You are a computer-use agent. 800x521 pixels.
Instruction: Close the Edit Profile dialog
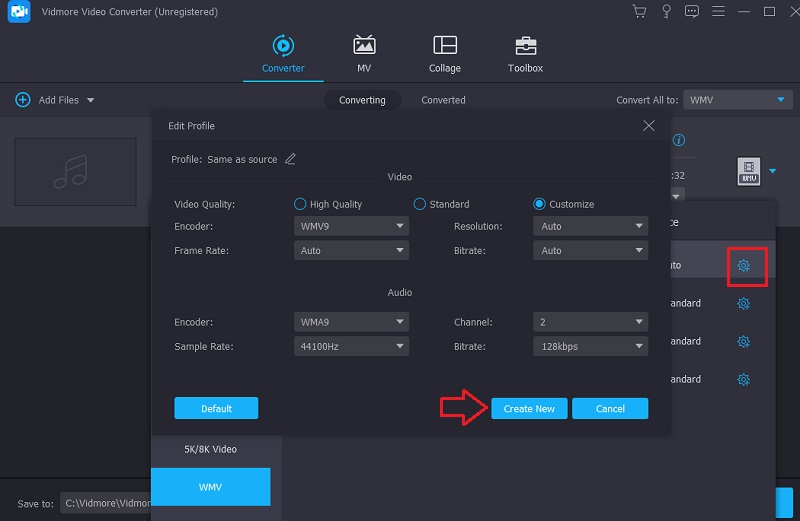[649, 126]
